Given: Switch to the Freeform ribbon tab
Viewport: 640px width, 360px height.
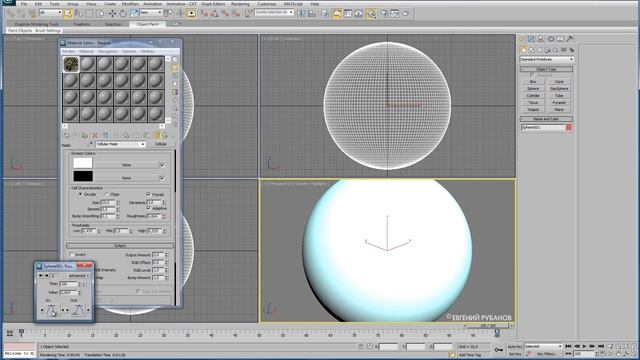Looking at the screenshot, I should (82, 24).
